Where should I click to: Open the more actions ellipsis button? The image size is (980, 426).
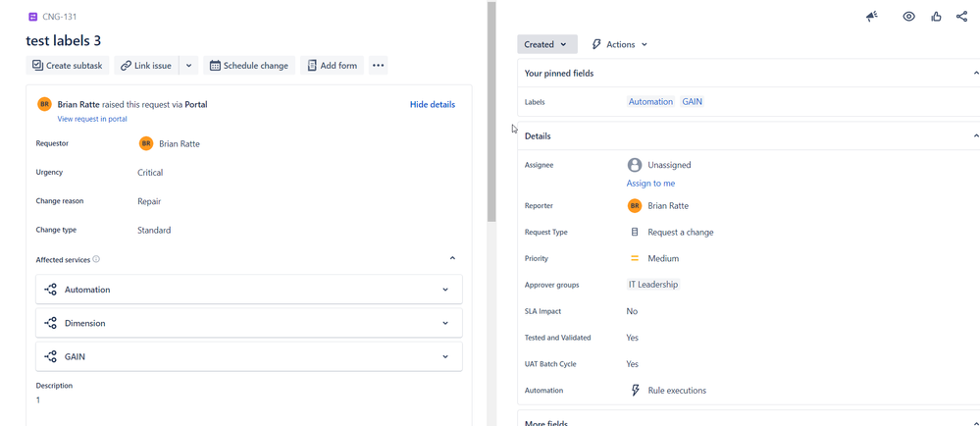point(378,65)
